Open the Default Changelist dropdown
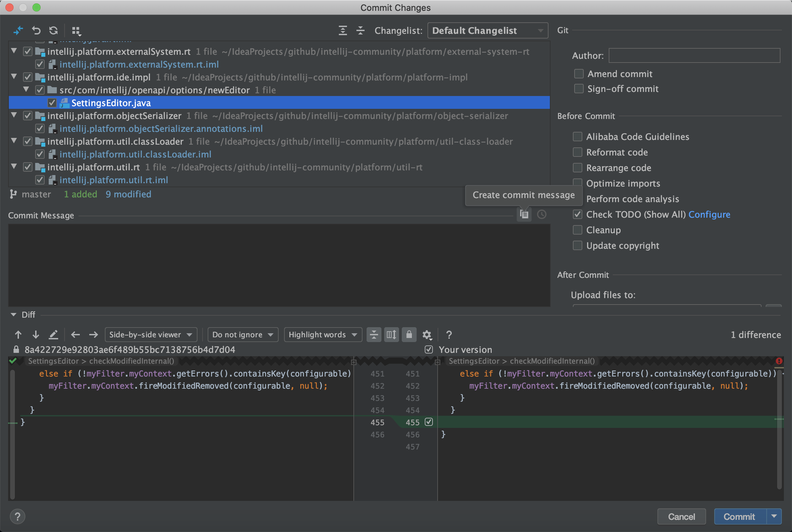The image size is (792, 532). point(488,30)
